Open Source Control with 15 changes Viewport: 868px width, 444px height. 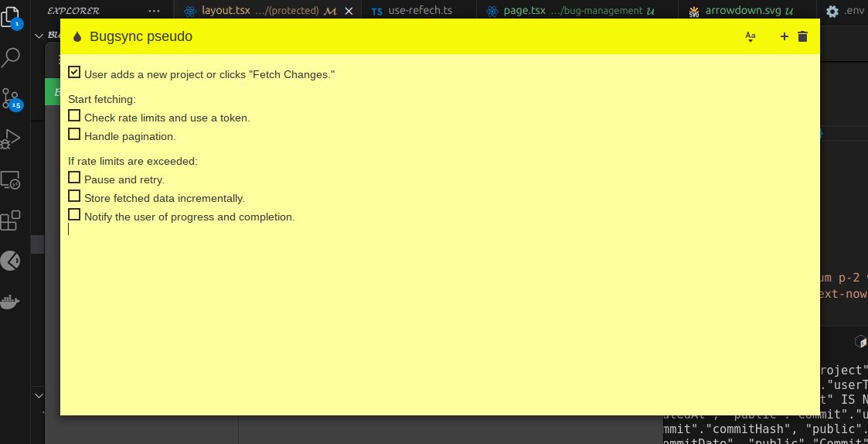11,99
